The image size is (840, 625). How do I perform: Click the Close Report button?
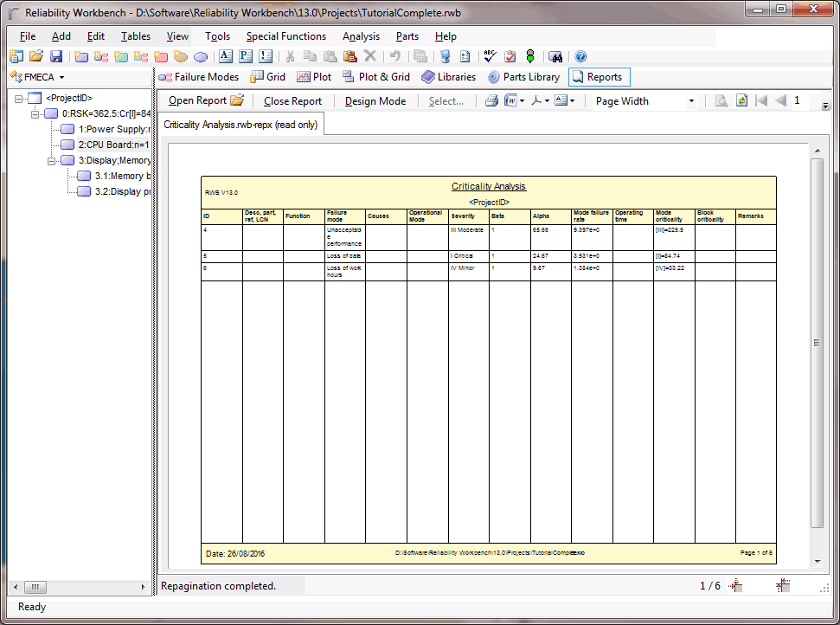[292, 100]
